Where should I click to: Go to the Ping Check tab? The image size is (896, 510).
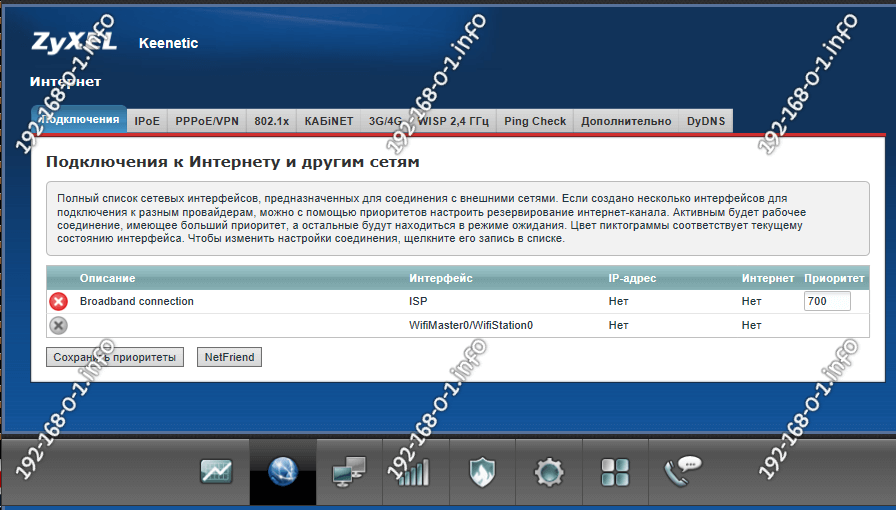(535, 121)
